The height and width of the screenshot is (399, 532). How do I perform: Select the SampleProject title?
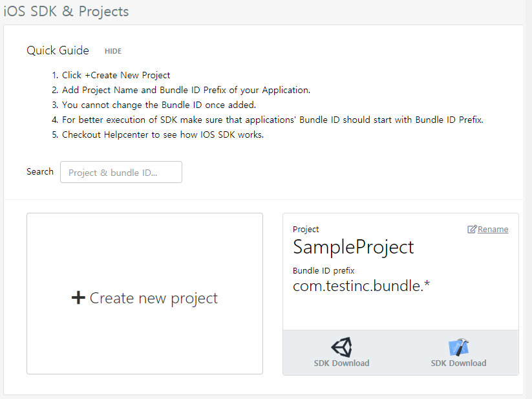353,247
